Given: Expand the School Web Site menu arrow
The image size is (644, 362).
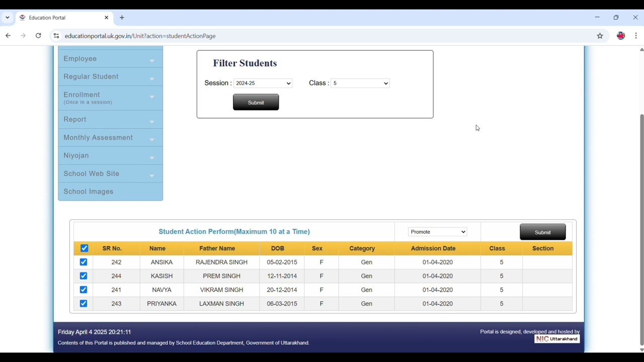Looking at the screenshot, I should tap(152, 176).
